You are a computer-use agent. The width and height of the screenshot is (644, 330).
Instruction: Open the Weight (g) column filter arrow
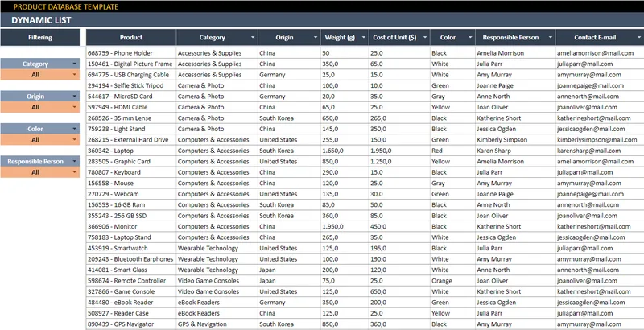click(364, 37)
